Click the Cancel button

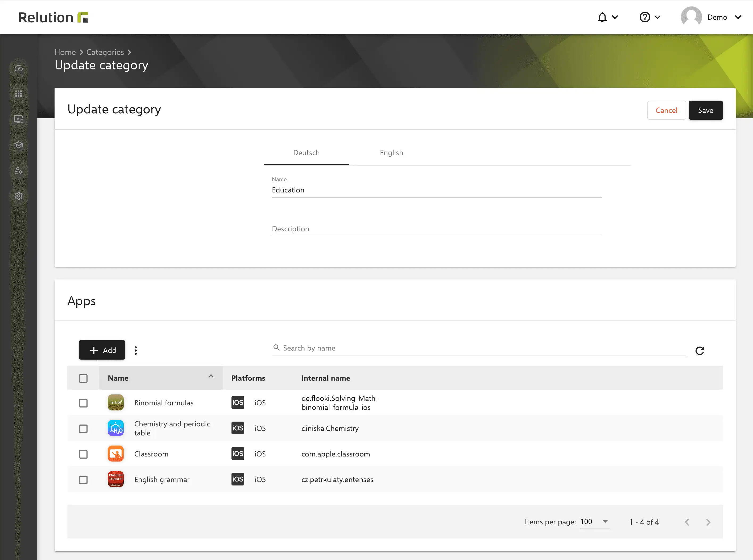pos(666,110)
